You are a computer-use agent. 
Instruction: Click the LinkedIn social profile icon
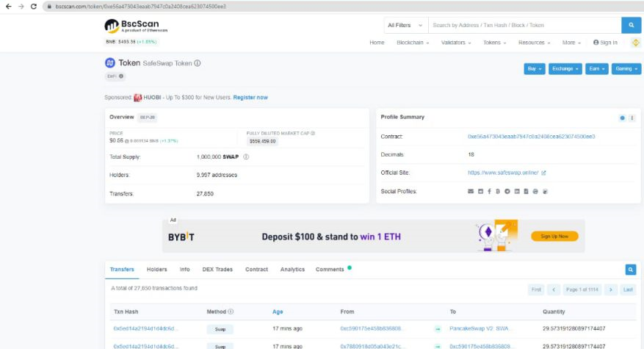pos(517,192)
